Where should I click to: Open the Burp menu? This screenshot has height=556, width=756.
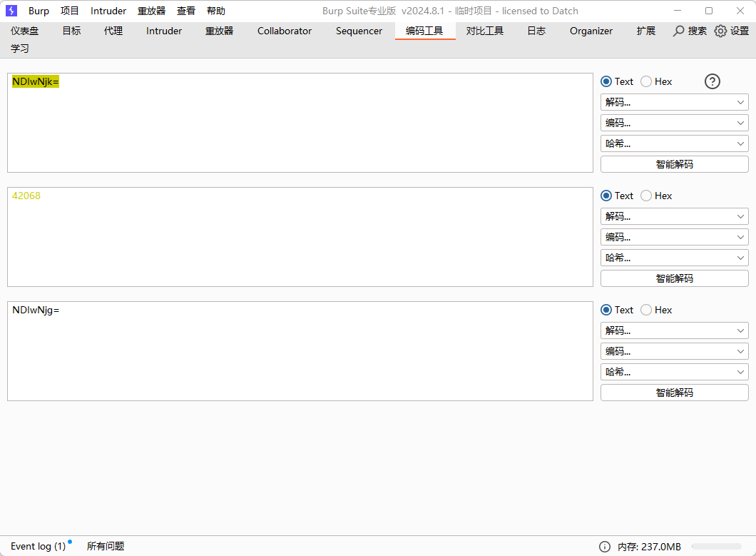coord(39,11)
